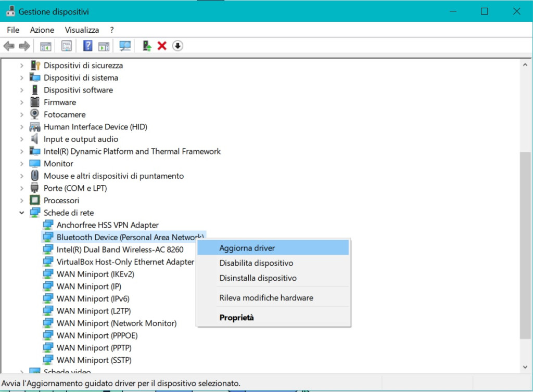Screen dimensions: 533x392
Task: Click the Fotocamere camera icon
Action: pyautogui.click(x=35, y=114)
